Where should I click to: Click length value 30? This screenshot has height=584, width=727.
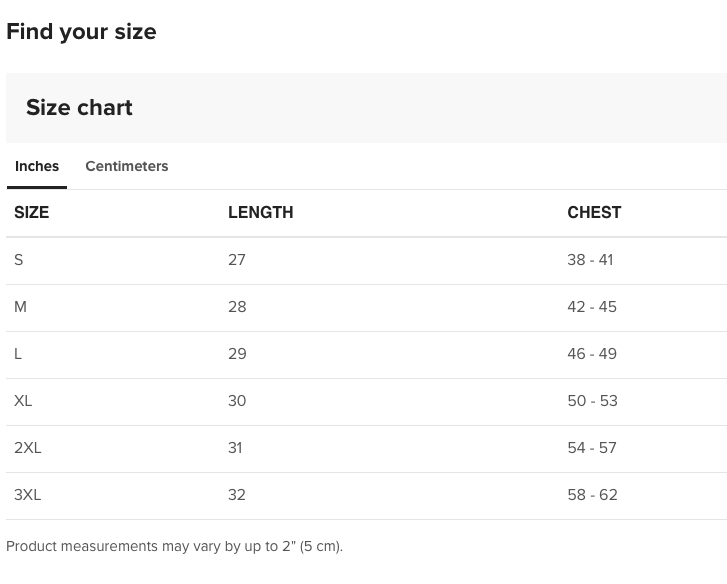237,401
